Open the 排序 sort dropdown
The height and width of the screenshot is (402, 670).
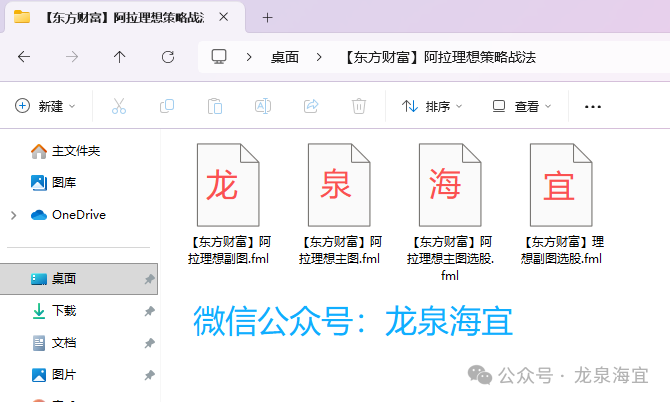tap(432, 106)
